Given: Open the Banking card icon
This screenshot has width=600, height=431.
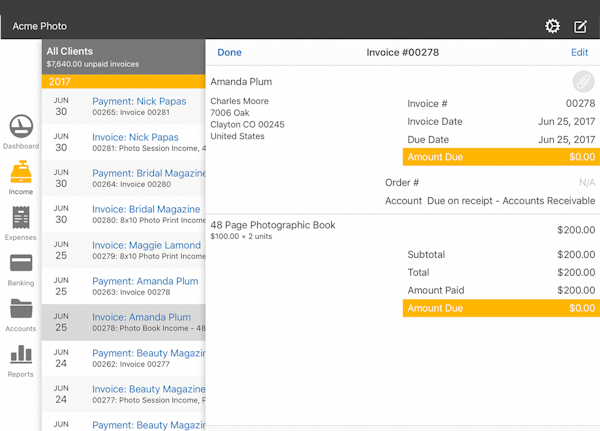Looking at the screenshot, I should (21, 263).
